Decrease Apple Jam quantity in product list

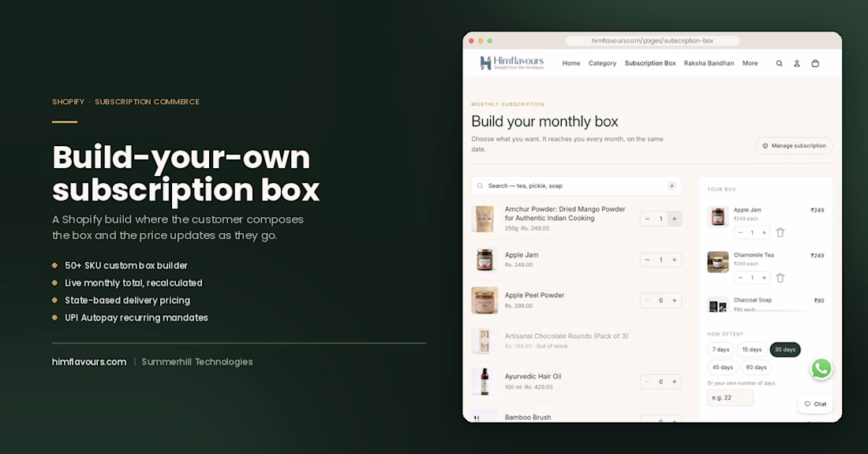647,260
